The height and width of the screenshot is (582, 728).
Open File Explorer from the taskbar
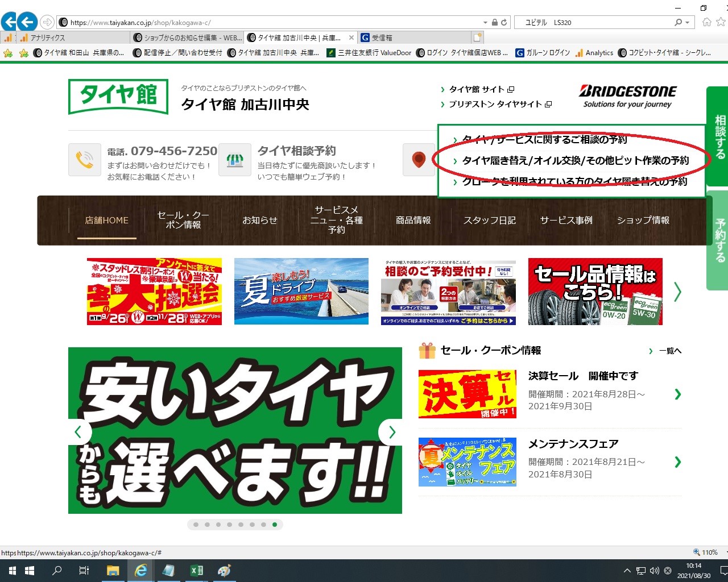pyautogui.click(x=113, y=571)
